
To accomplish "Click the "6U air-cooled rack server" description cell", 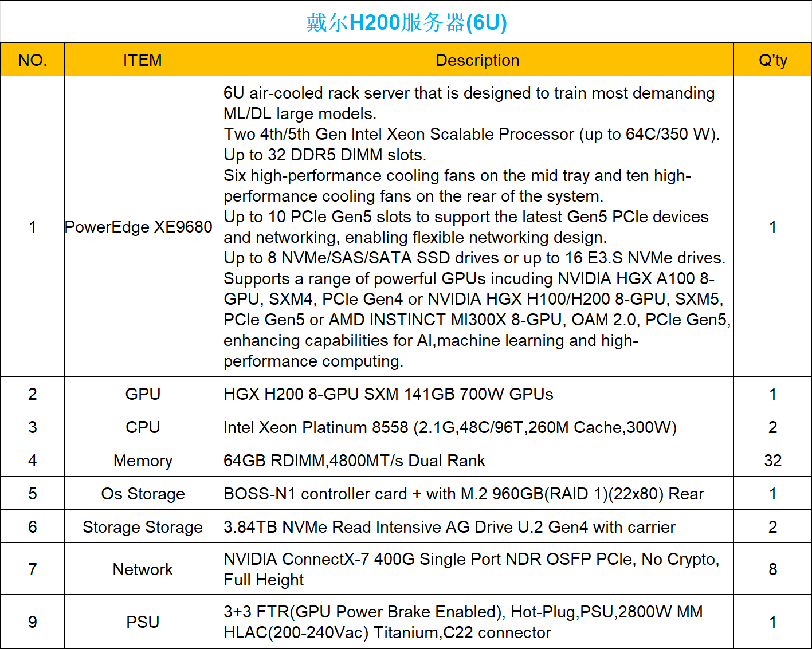I will click(x=477, y=227).
